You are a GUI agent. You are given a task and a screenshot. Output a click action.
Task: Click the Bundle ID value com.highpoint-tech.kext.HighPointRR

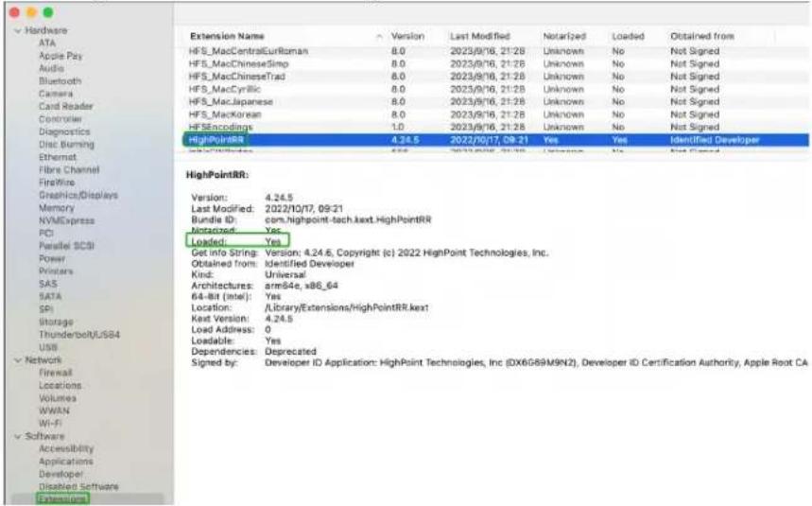point(348,219)
